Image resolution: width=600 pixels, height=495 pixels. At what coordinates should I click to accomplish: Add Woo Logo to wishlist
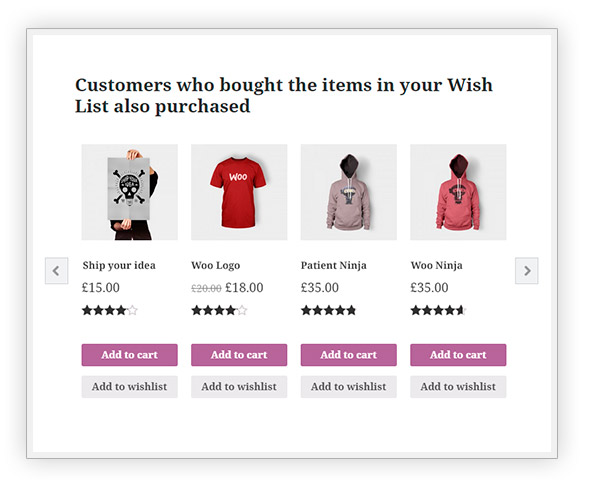point(239,387)
